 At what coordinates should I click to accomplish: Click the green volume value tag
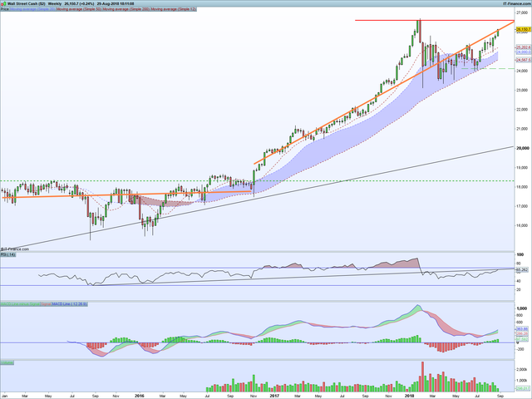(523, 388)
